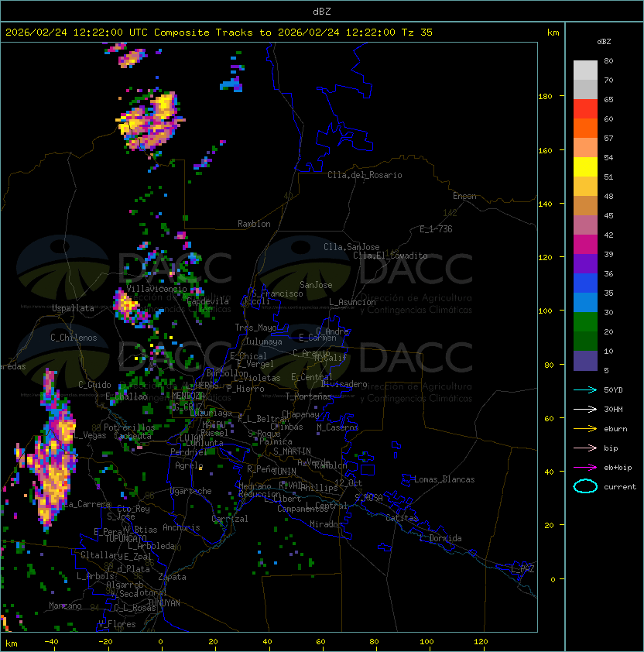The image size is (644, 652).
Task: Choose the slate 5-10 dBZ swatch
Action: coord(585,361)
